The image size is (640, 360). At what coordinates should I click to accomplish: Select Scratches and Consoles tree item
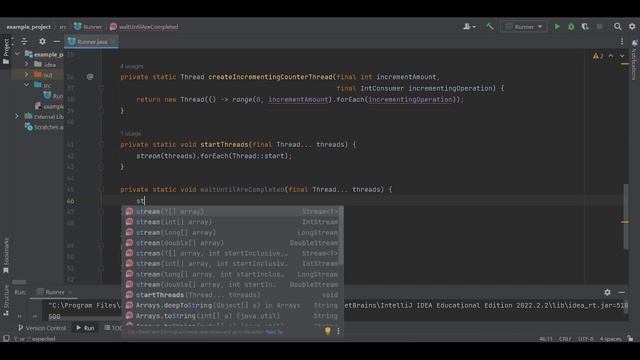[44, 127]
